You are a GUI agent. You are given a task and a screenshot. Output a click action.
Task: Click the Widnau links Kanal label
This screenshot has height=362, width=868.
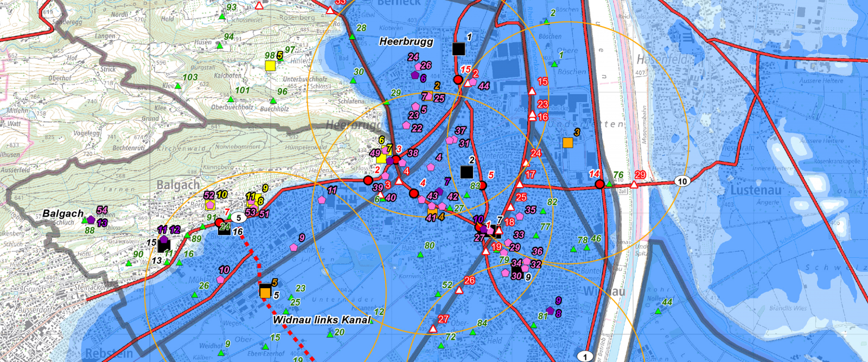point(322,320)
